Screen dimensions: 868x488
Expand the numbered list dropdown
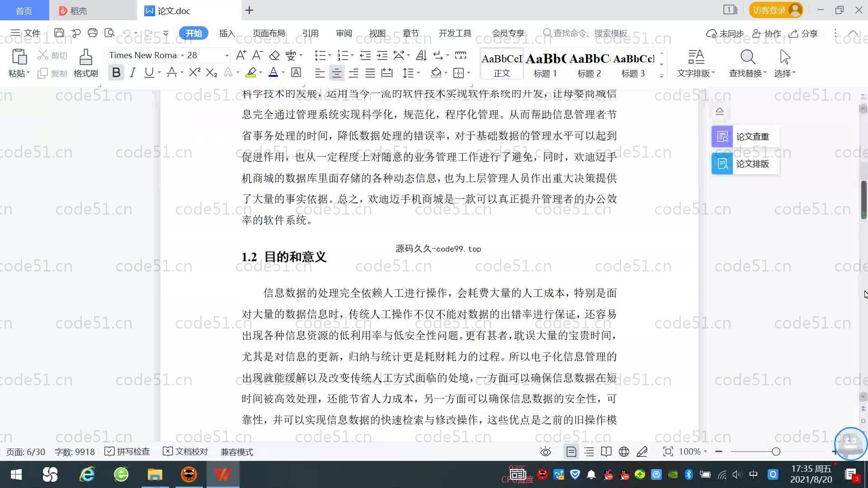coord(352,55)
